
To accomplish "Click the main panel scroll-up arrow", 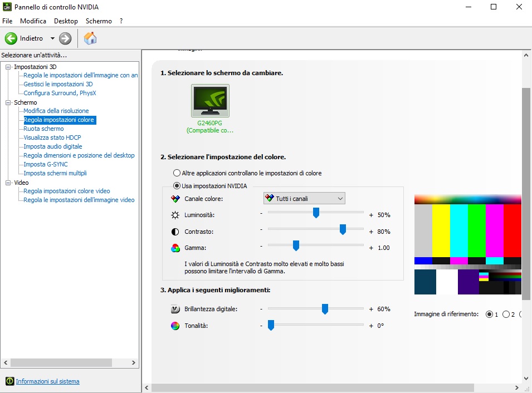I will point(526,55).
